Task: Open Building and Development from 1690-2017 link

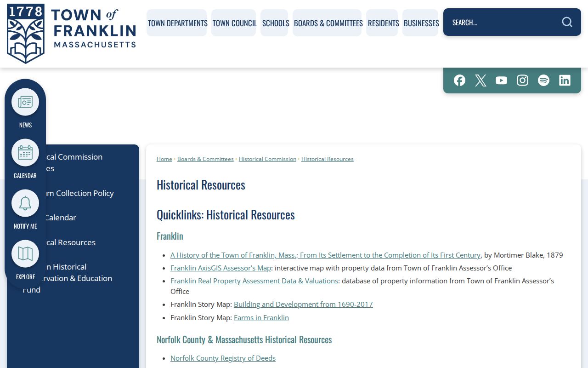Action: click(303, 305)
